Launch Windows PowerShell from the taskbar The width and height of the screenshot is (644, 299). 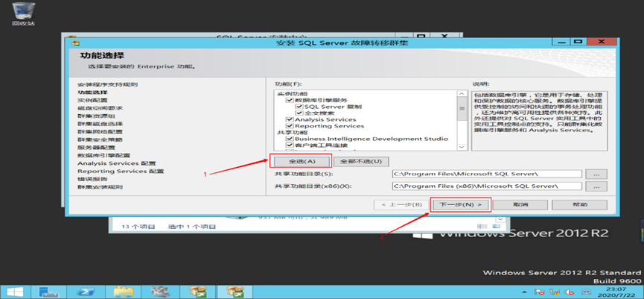[86, 292]
